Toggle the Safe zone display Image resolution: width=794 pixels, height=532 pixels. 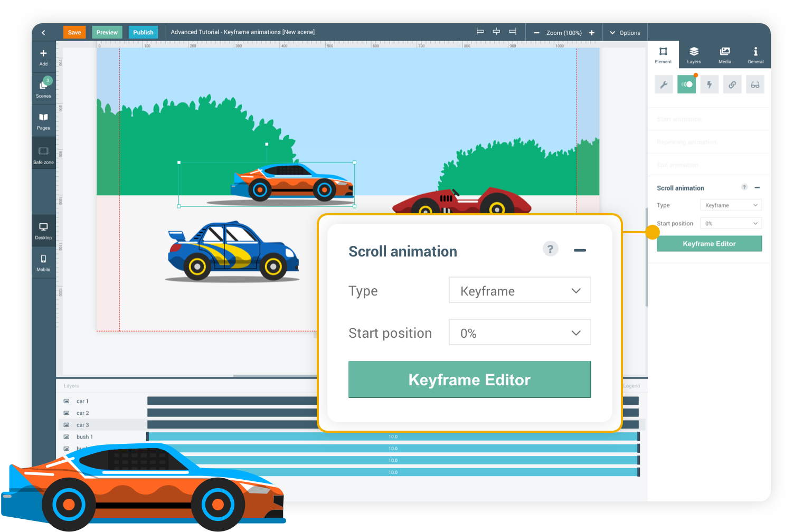(43, 155)
